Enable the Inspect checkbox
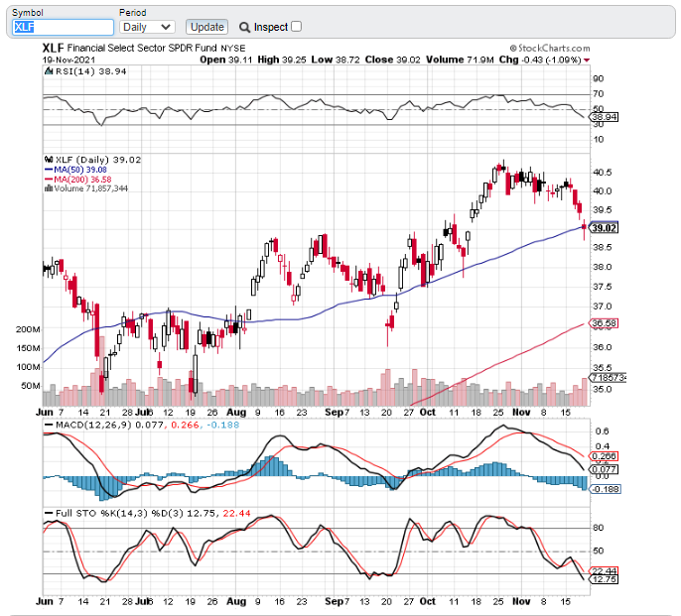This screenshot has width=681, height=616. click(x=296, y=27)
